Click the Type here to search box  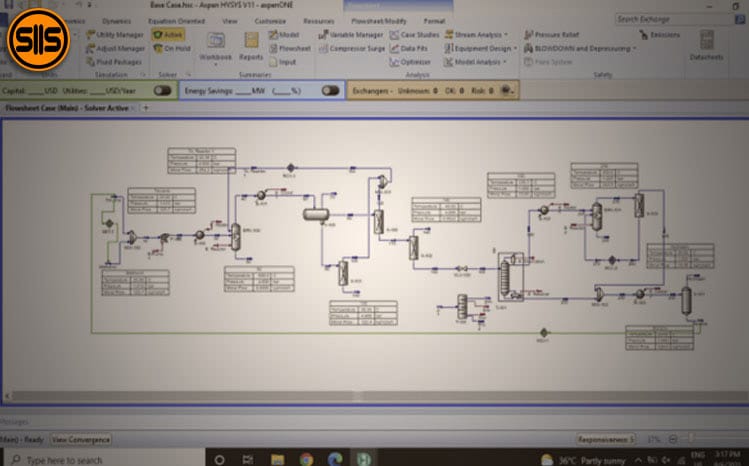(x=105, y=459)
